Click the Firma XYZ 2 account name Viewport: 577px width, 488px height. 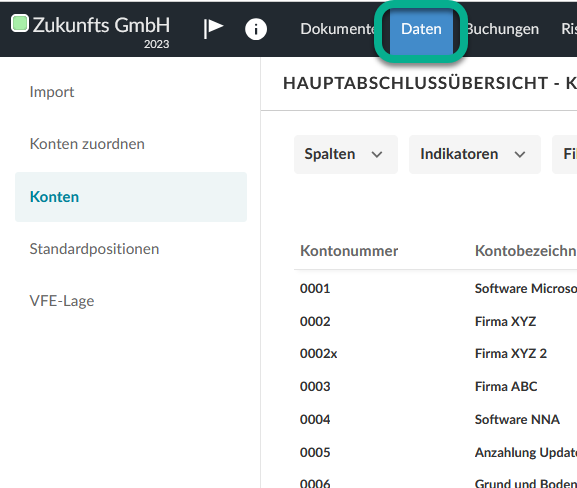click(511, 354)
